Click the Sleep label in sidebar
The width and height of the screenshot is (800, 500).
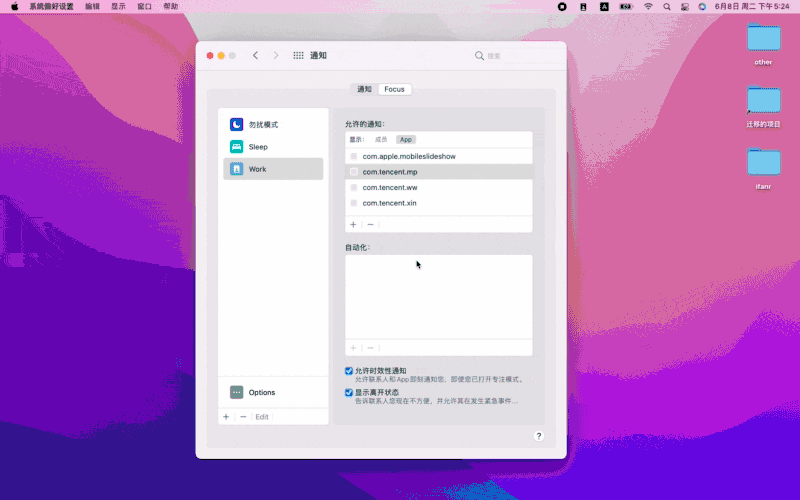click(258, 147)
